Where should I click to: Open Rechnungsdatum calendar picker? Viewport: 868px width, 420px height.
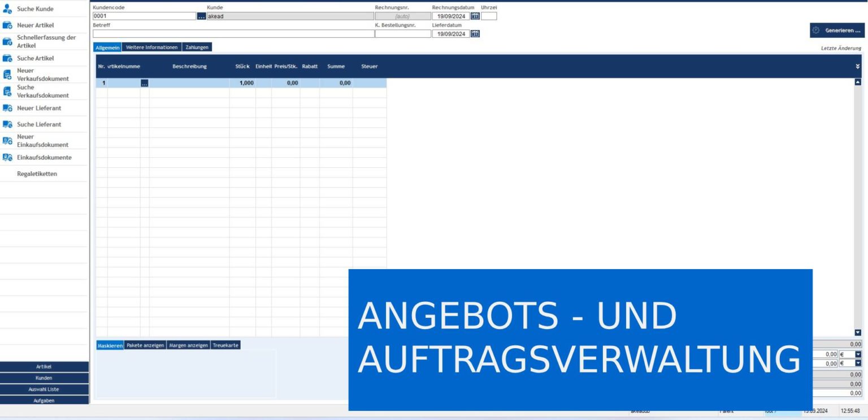[475, 16]
